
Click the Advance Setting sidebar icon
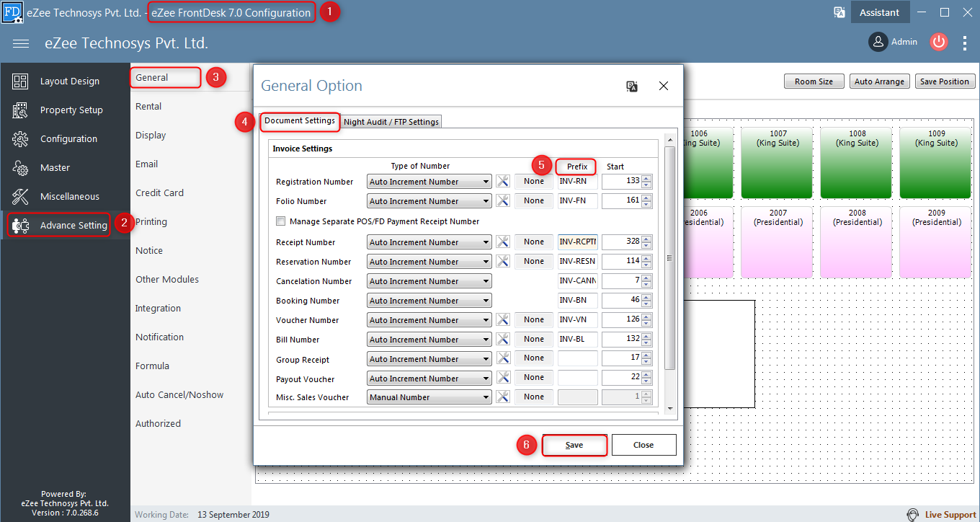click(20, 226)
